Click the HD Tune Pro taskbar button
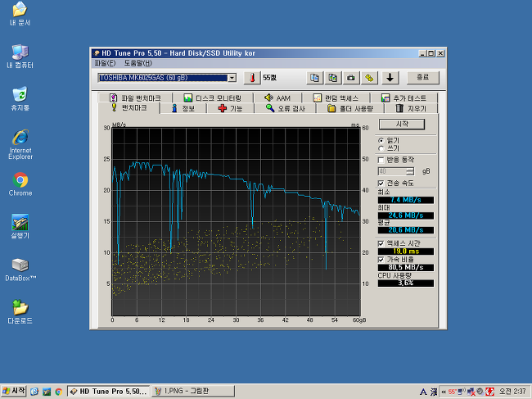532x399 pixels. pos(109,392)
